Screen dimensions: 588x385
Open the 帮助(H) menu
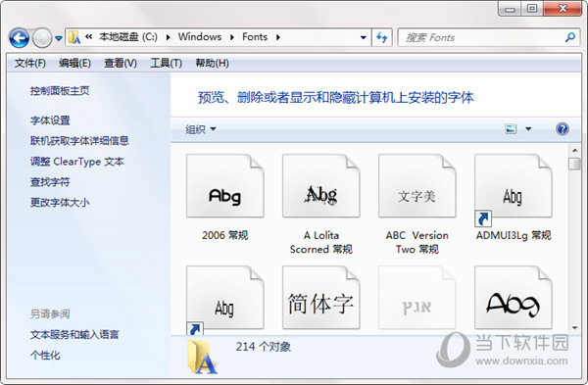click(x=212, y=63)
